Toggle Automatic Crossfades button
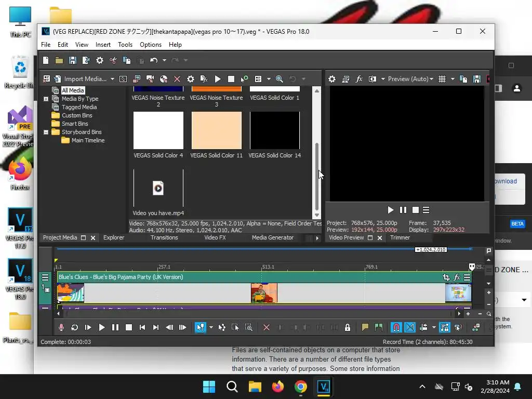 pos(410,327)
